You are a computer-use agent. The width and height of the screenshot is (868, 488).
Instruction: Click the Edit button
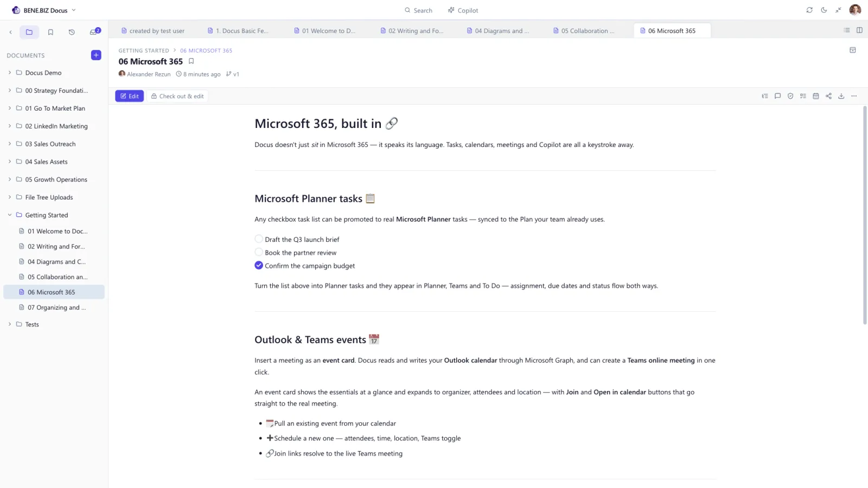(x=129, y=96)
